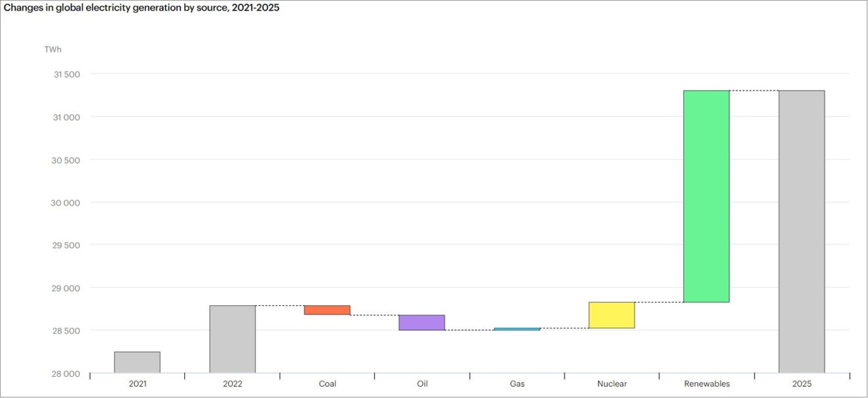Image resolution: width=868 pixels, height=398 pixels.
Task: Click the green Renewables bar
Action: point(706,196)
